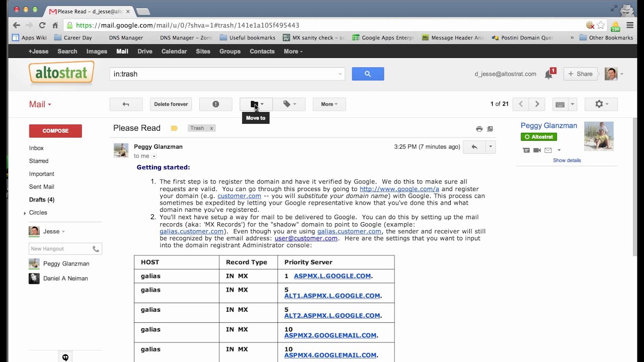
Task: Click the Share button
Action: [x=580, y=74]
